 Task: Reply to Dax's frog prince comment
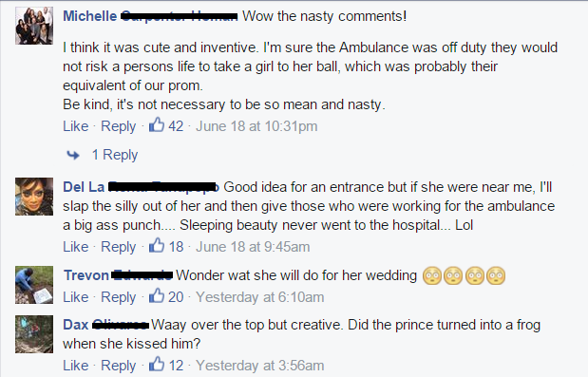118,366
